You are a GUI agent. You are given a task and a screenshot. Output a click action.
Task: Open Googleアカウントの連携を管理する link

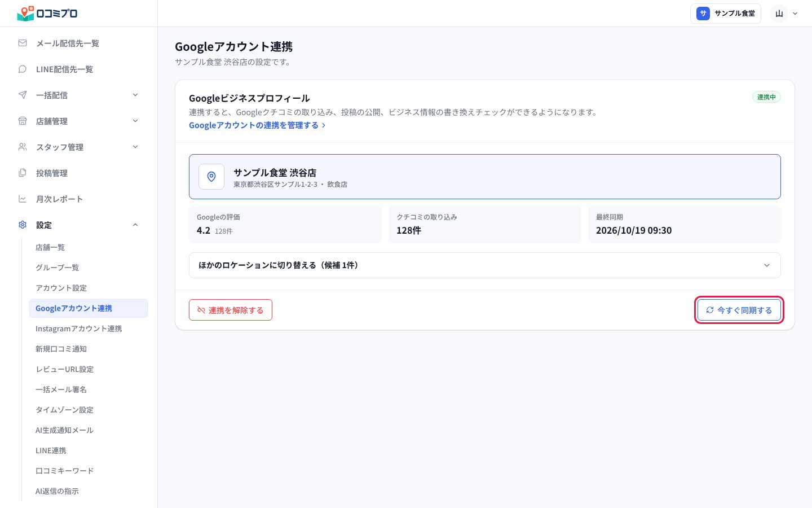pos(257,125)
